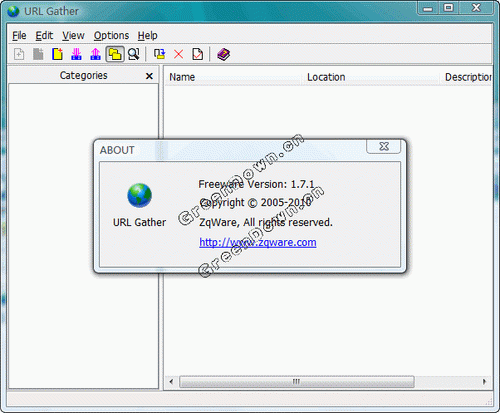Click the move item toolbar icon
Image resolution: width=500 pixels, height=413 pixels.
159,54
